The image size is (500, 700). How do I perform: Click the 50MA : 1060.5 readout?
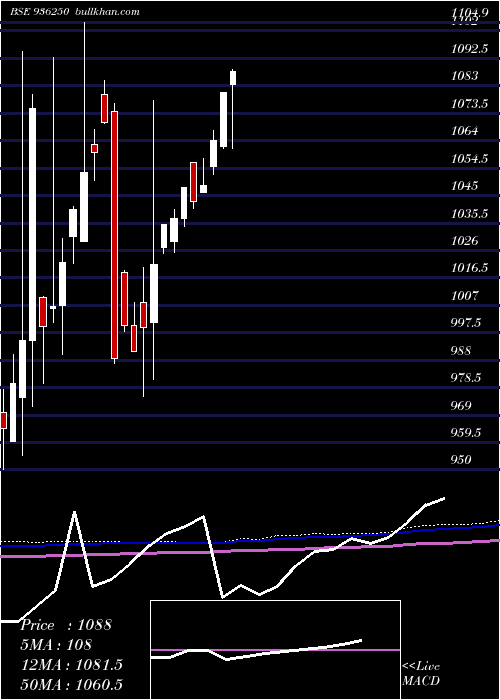(71, 684)
